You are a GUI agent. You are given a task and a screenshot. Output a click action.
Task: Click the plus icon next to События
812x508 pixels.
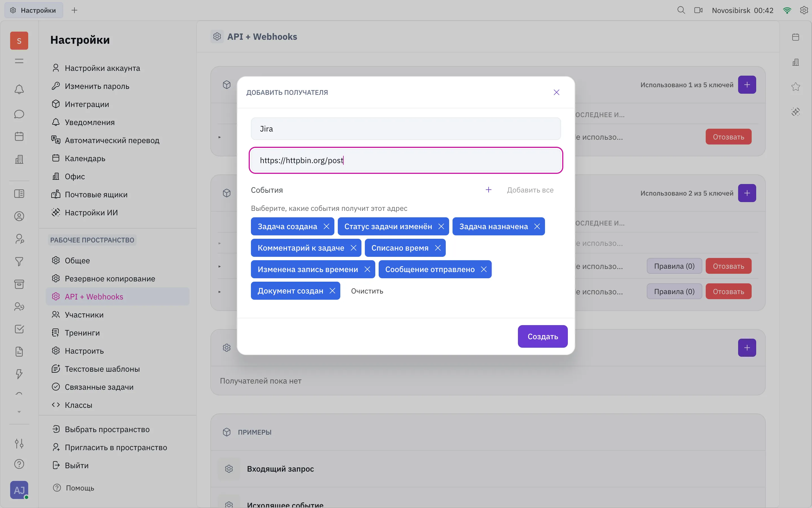pos(489,190)
